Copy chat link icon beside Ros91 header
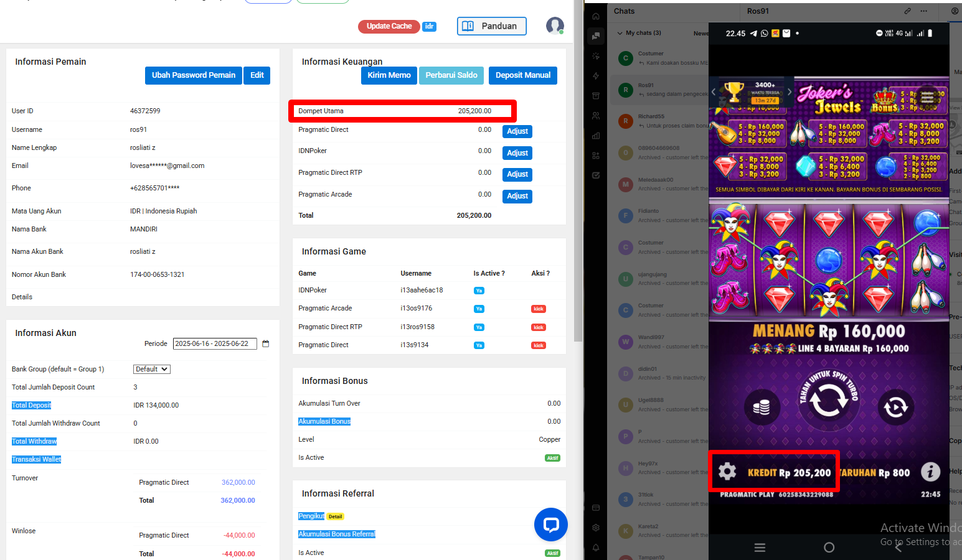The height and width of the screenshot is (560, 962). (907, 11)
